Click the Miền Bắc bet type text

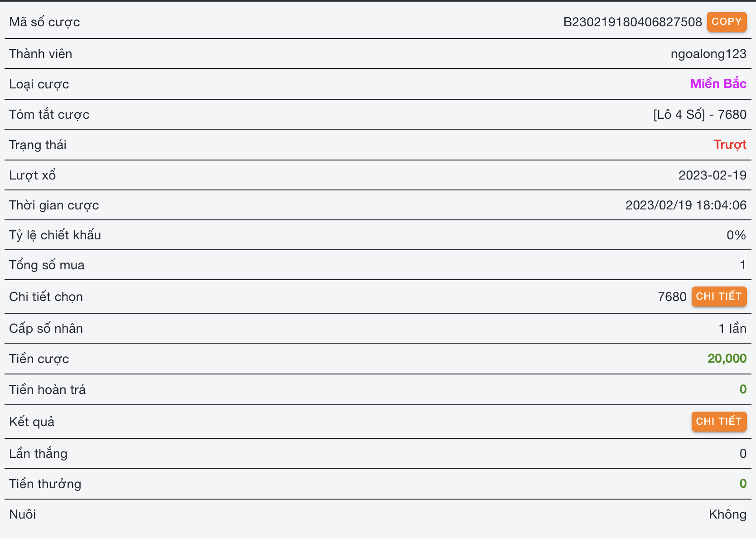tap(718, 84)
